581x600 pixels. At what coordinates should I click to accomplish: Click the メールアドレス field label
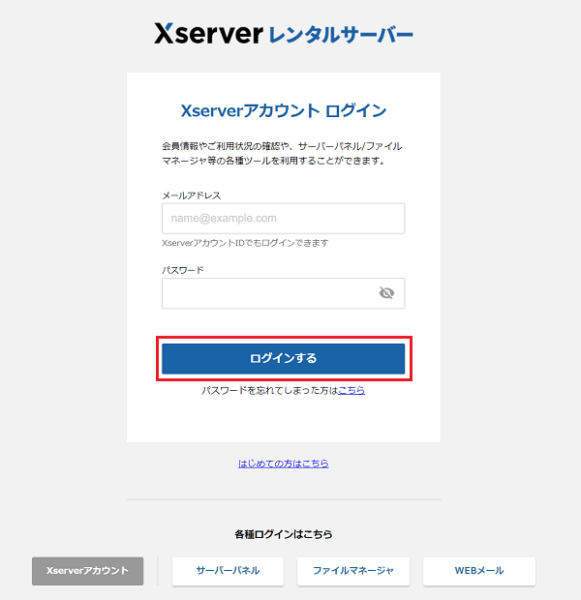click(191, 196)
